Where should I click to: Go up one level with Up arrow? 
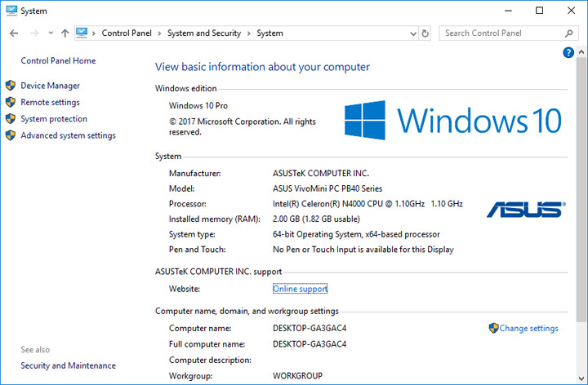65,33
